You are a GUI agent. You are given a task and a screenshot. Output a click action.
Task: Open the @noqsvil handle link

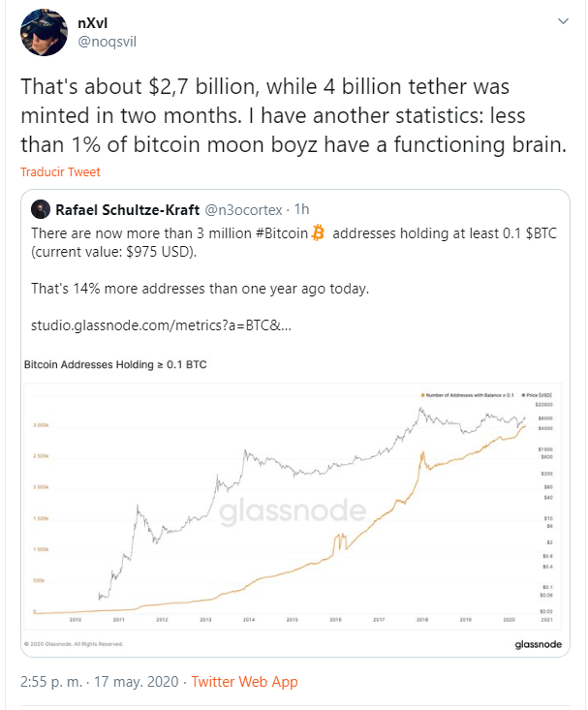pos(107,42)
